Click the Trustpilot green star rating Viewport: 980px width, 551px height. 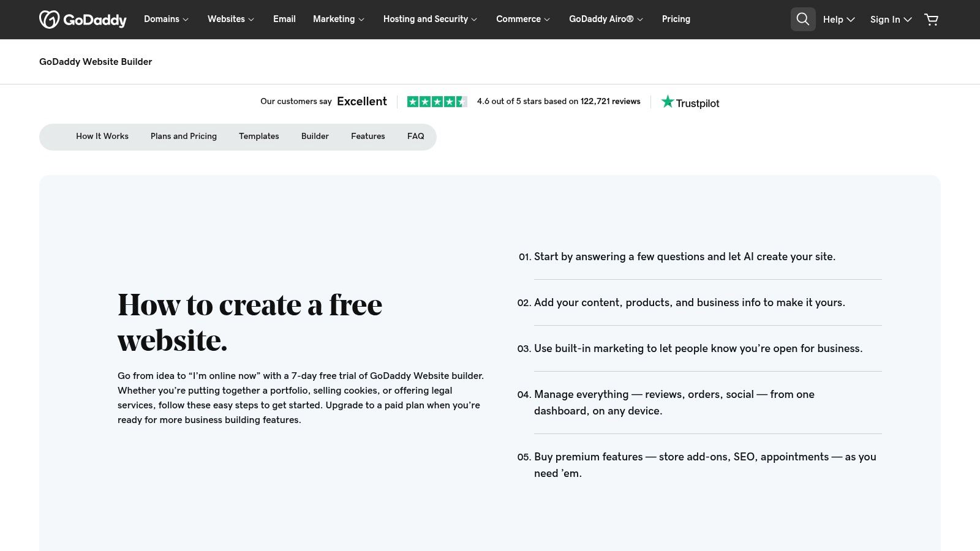coord(437,102)
